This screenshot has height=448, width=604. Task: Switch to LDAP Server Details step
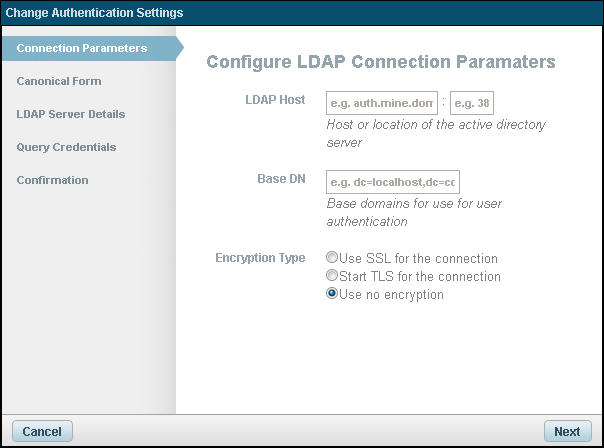[70, 114]
